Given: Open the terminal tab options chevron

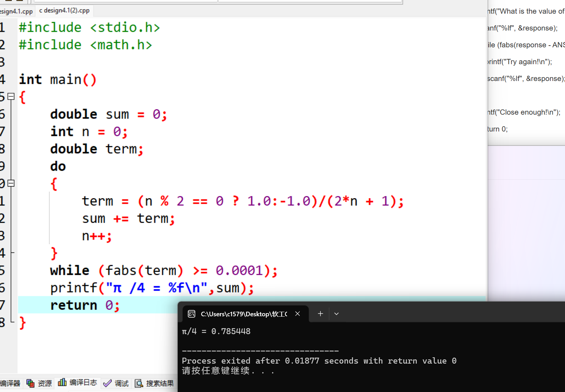Looking at the screenshot, I should pos(336,314).
